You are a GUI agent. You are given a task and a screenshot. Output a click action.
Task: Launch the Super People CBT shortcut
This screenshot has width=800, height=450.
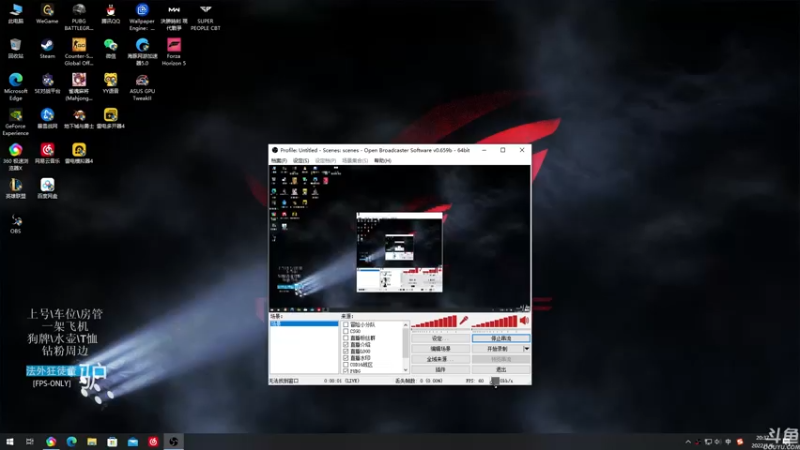(205, 17)
